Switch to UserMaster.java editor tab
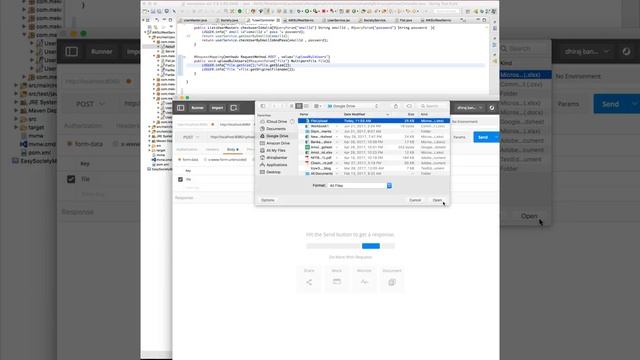The image size is (640, 360). (x=195, y=20)
